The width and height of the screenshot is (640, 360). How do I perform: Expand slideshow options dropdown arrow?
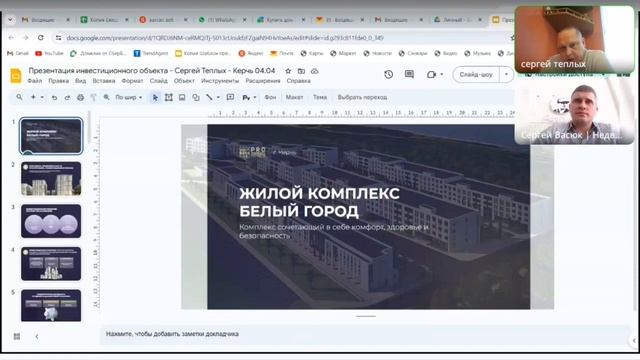(x=507, y=74)
